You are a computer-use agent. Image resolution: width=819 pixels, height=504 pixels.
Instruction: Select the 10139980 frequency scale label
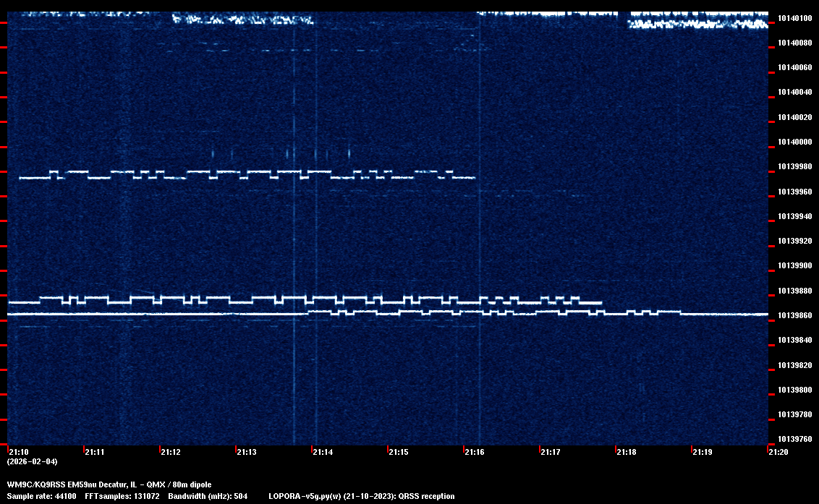pyautogui.click(x=794, y=166)
